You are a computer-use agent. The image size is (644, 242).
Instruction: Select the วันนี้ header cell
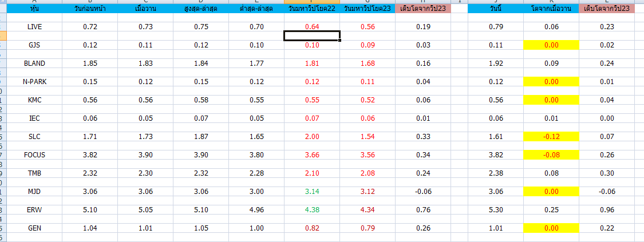point(496,8)
